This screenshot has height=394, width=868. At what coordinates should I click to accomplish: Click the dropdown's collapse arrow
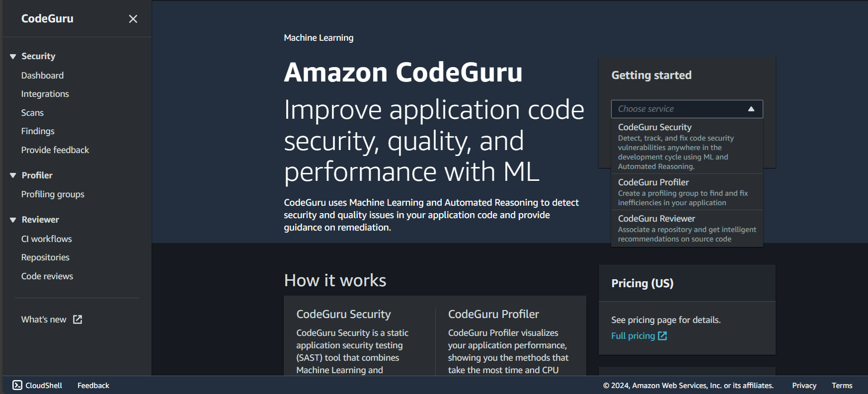click(751, 109)
